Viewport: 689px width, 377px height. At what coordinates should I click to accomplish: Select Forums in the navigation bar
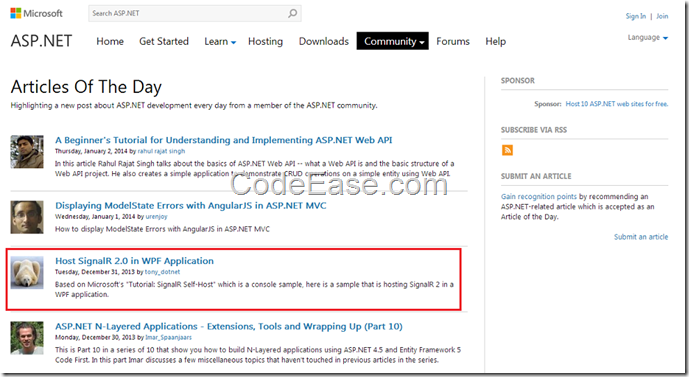point(453,41)
